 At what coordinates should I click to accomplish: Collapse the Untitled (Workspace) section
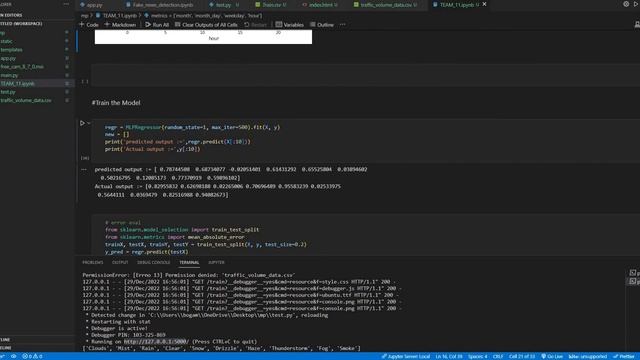(21, 24)
